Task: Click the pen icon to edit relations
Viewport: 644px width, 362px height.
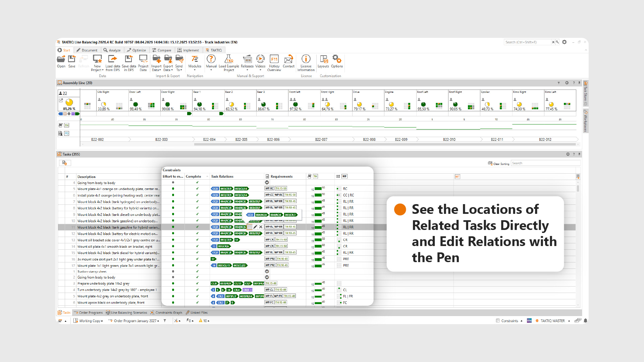Action: pyautogui.click(x=255, y=227)
